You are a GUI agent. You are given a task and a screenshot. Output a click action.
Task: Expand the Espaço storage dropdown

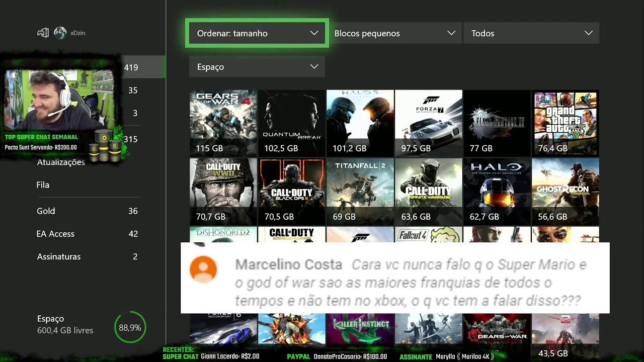point(257,67)
